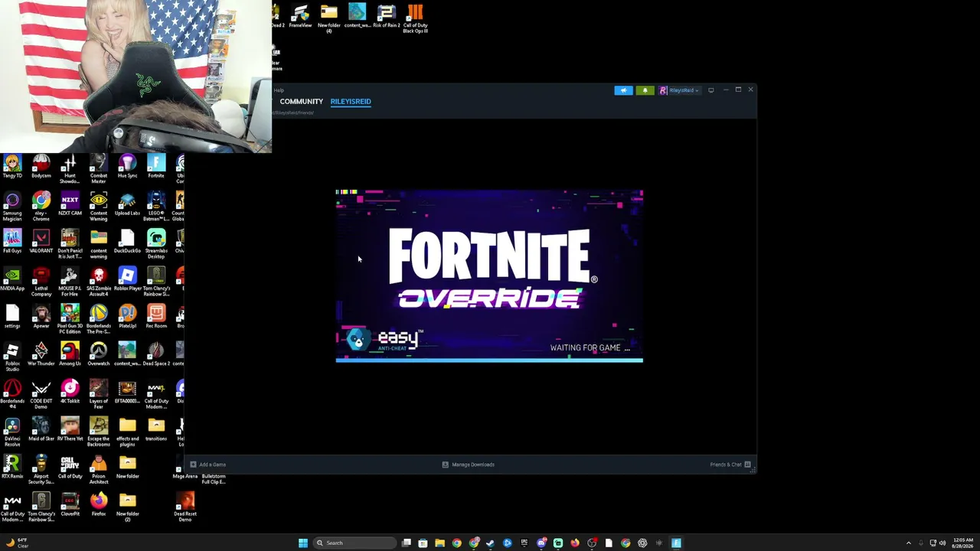
Task: Open the RILEYISREID profile tab
Action: (351, 102)
